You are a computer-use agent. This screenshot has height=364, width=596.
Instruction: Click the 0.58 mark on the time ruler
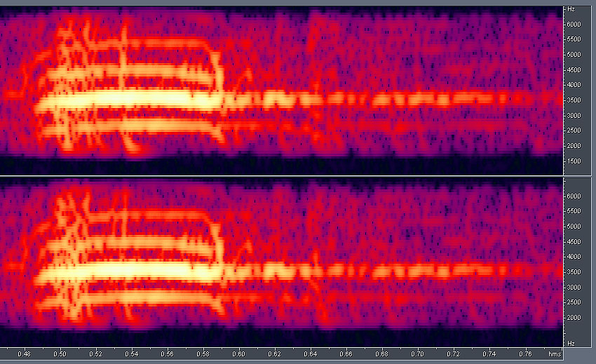(x=203, y=354)
